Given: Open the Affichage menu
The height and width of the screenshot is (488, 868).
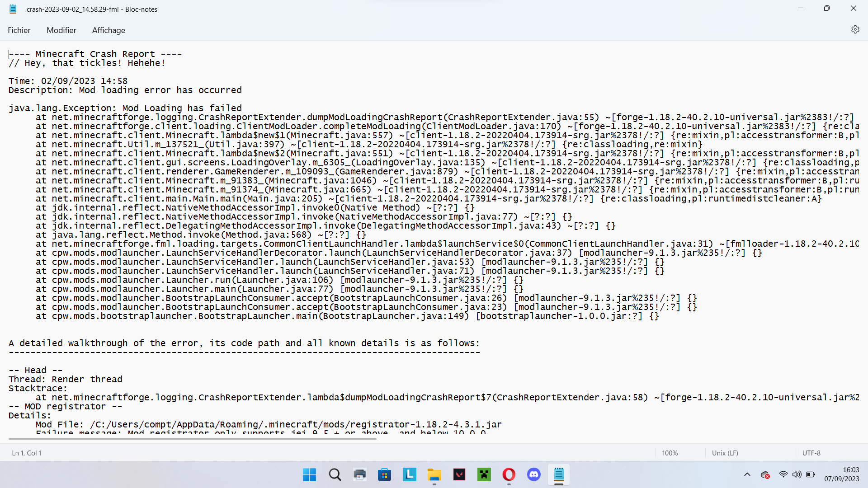Looking at the screenshot, I should click(108, 30).
